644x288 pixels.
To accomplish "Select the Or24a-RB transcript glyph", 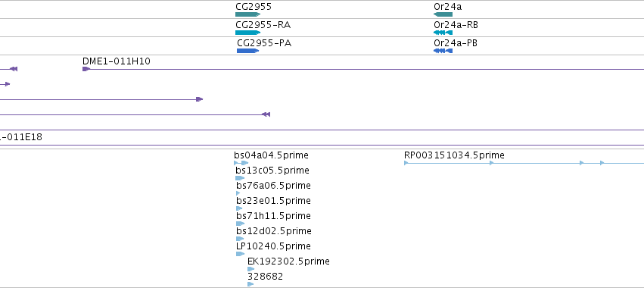I will coord(443,33).
